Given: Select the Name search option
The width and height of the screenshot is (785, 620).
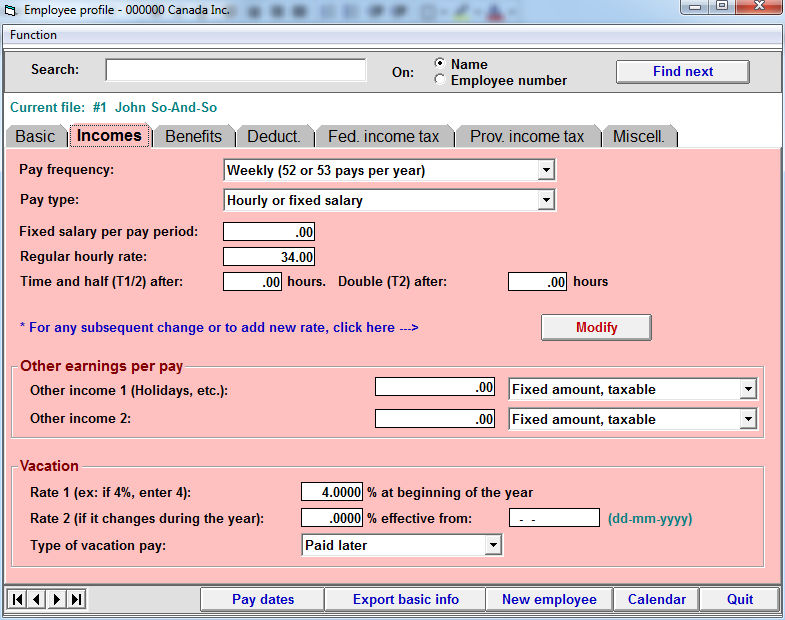Looking at the screenshot, I should point(440,64).
